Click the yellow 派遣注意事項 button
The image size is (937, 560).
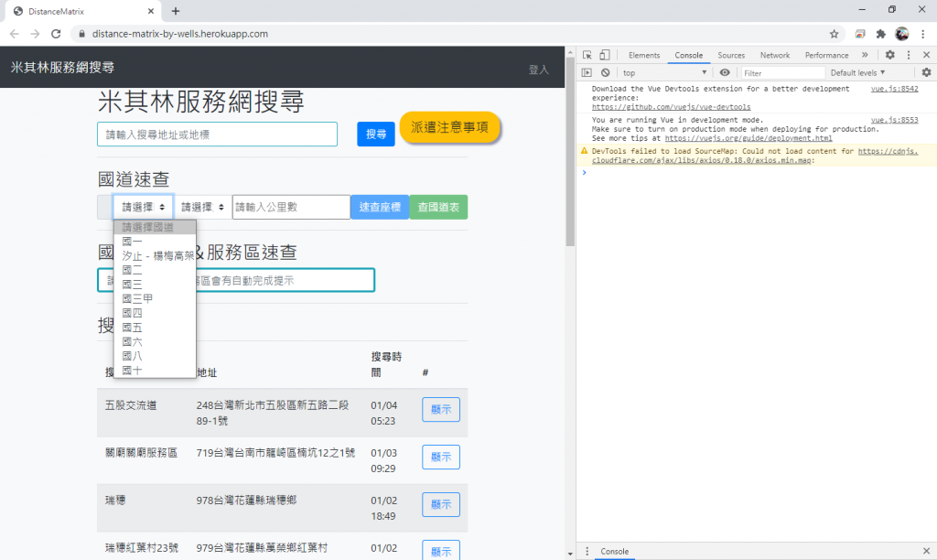point(449,126)
